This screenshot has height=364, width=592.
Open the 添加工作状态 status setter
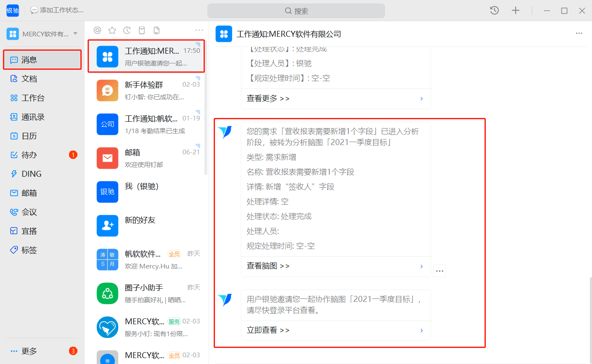click(x=57, y=10)
